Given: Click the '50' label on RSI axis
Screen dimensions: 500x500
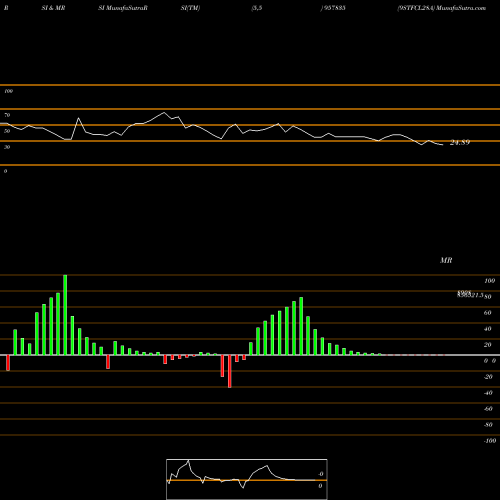Looking at the screenshot, I should pyautogui.click(x=7, y=131).
